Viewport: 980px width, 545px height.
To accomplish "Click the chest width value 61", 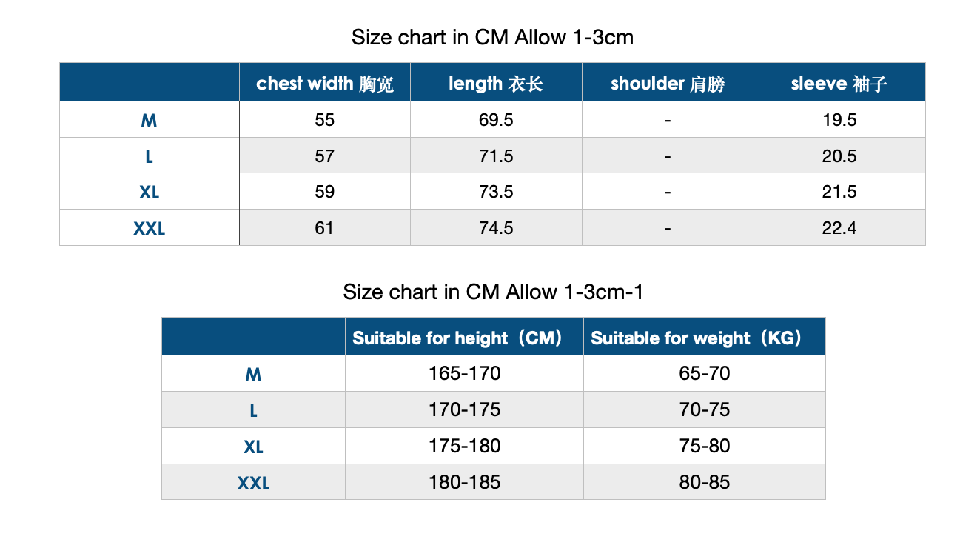I will pyautogui.click(x=325, y=227).
